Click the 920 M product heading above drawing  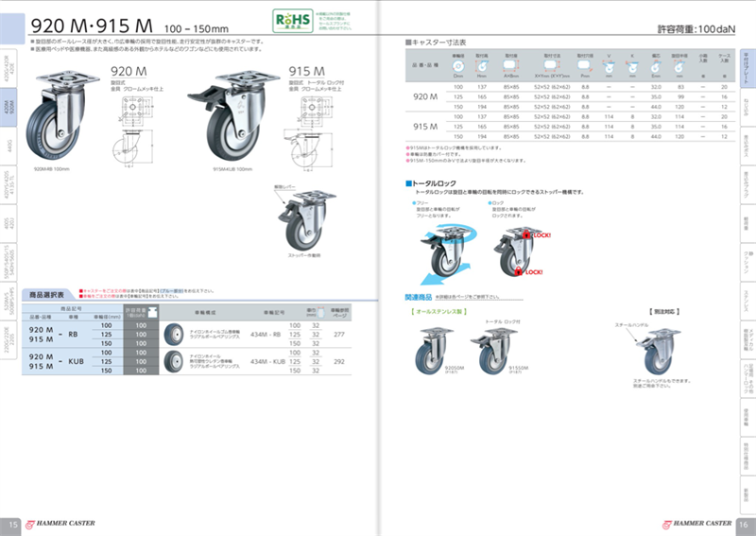click(x=129, y=72)
